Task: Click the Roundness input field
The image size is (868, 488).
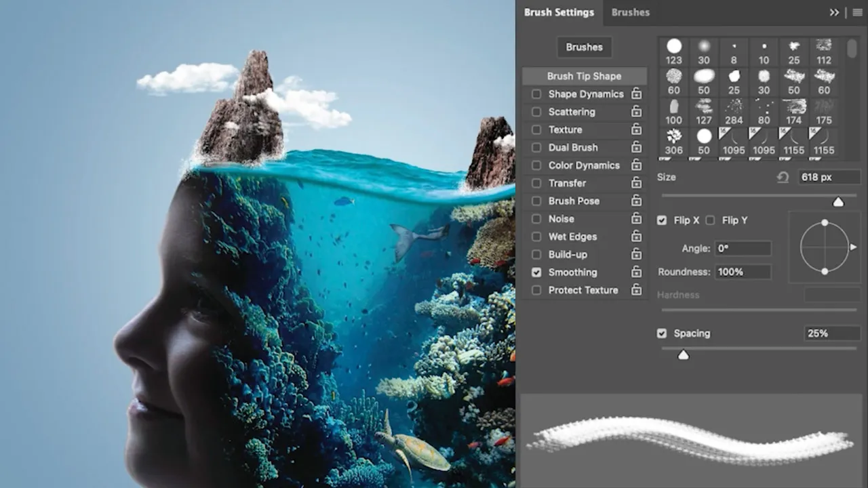Action: 743,272
